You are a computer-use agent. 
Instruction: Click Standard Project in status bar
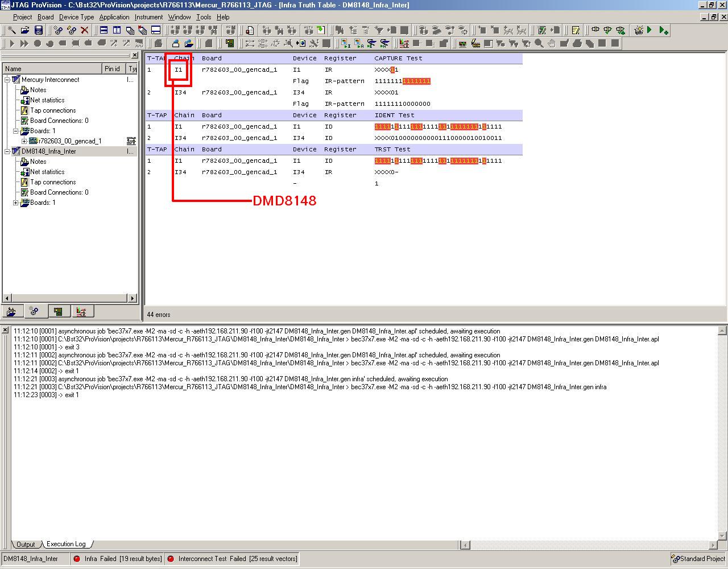(x=698, y=559)
